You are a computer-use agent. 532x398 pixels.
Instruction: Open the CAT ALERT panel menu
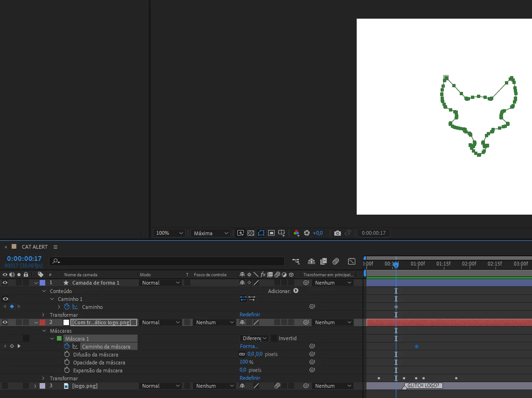55,247
